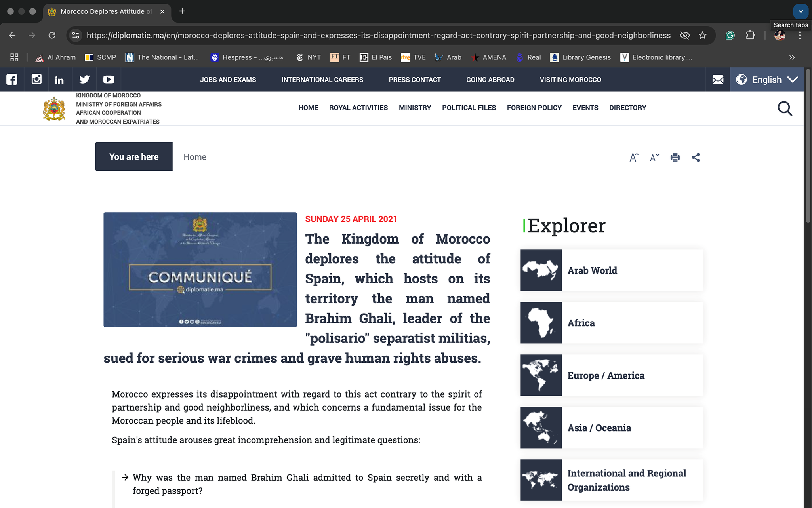Click the envelope contact icon
Viewport: 812px width, 508px height.
[x=718, y=80]
